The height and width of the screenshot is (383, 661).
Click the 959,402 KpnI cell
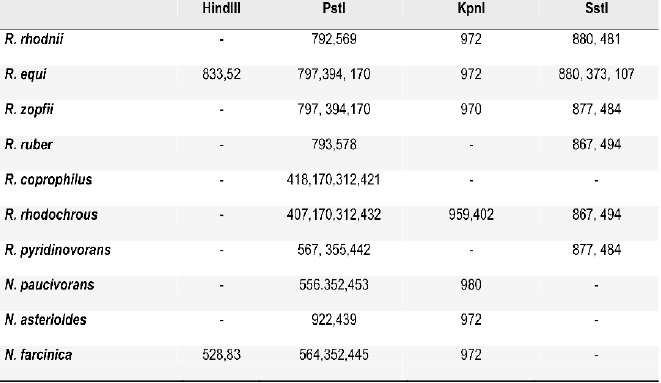pos(471,215)
